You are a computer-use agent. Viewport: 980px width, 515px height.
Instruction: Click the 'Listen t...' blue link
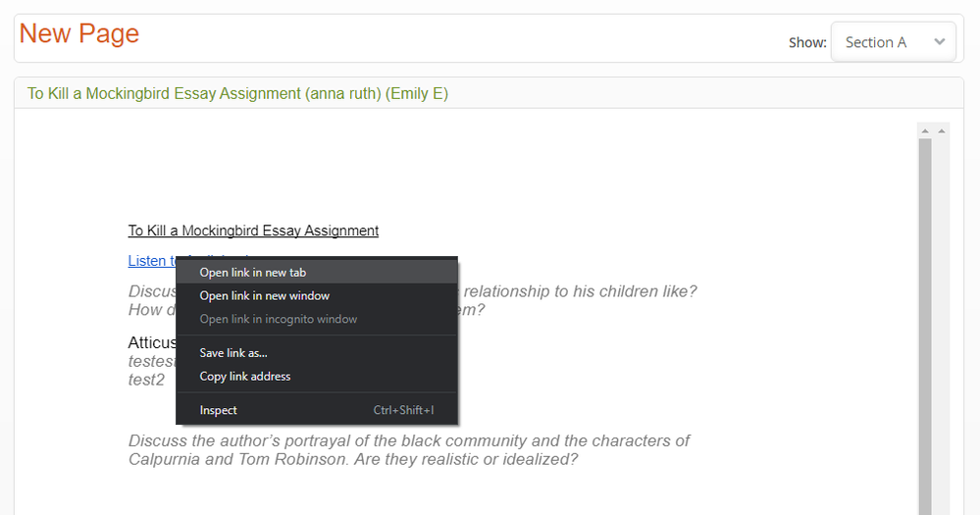pos(152,261)
